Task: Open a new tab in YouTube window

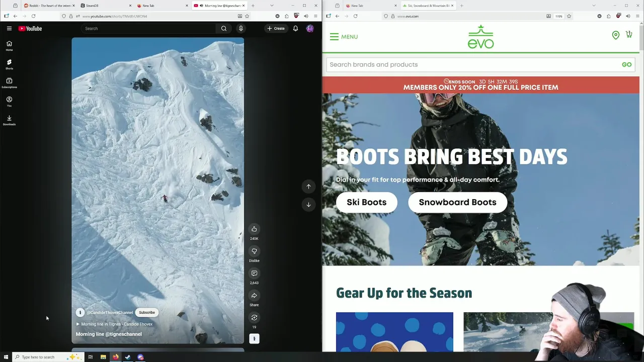Action: point(253,6)
